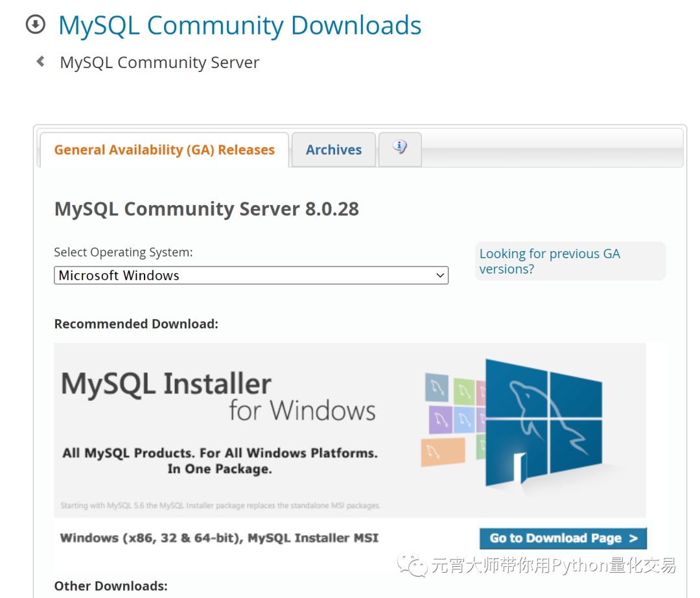This screenshot has height=598, width=700.
Task: Click the Go to Download Page button
Action: pos(563,538)
